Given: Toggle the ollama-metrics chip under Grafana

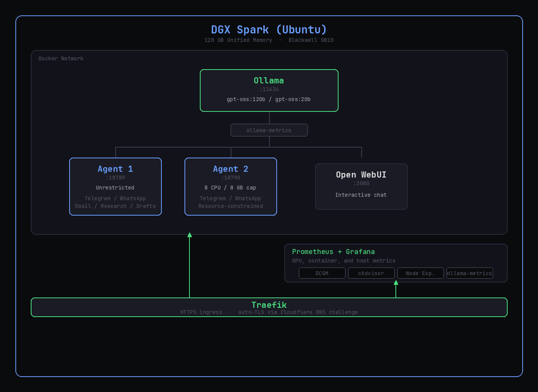Looking at the screenshot, I should pyautogui.click(x=470, y=273).
